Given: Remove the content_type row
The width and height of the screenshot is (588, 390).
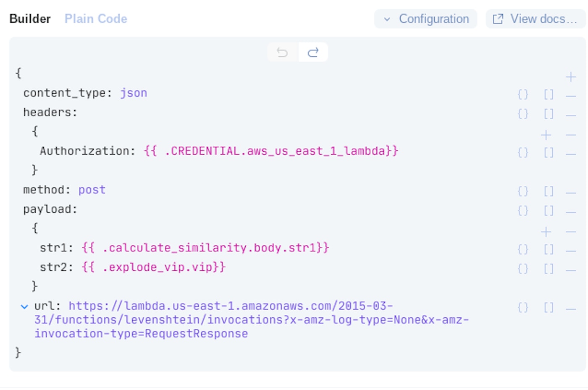Looking at the screenshot, I should (x=570, y=96).
